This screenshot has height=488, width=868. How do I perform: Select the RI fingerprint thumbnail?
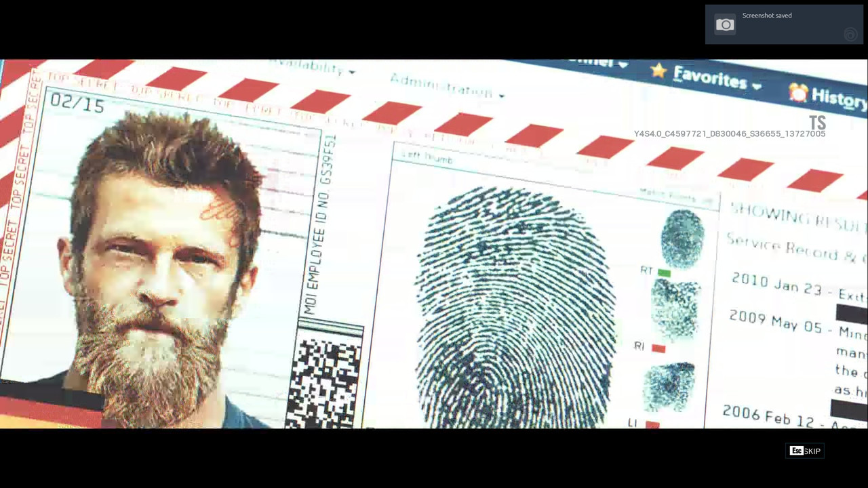[x=675, y=310]
